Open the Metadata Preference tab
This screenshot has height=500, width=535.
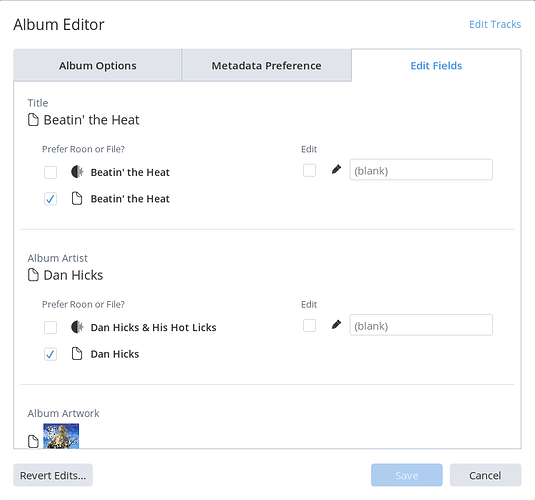266,65
